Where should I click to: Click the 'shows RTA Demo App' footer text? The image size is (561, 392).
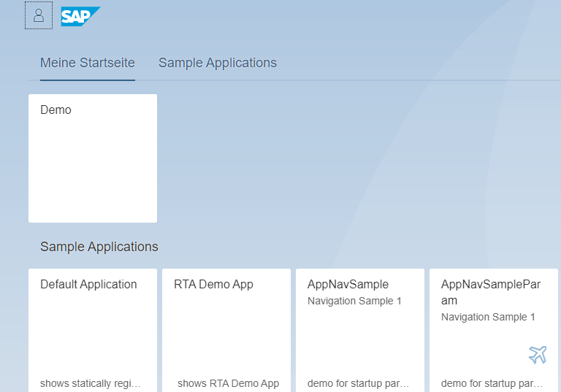point(229,383)
